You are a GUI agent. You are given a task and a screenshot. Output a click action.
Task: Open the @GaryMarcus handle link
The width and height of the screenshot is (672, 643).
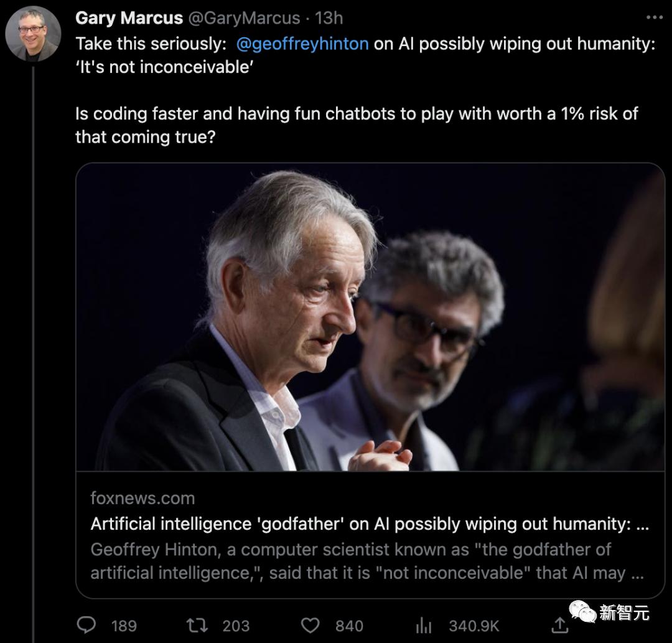point(244,18)
